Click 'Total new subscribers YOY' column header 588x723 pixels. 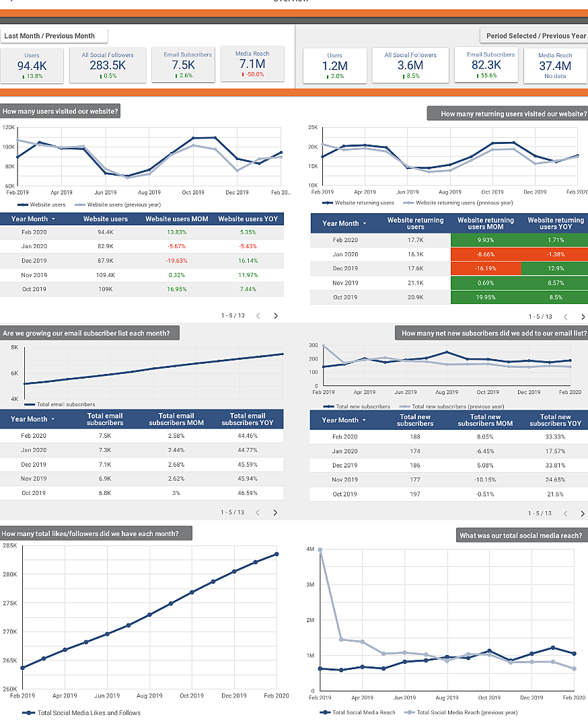555,420
